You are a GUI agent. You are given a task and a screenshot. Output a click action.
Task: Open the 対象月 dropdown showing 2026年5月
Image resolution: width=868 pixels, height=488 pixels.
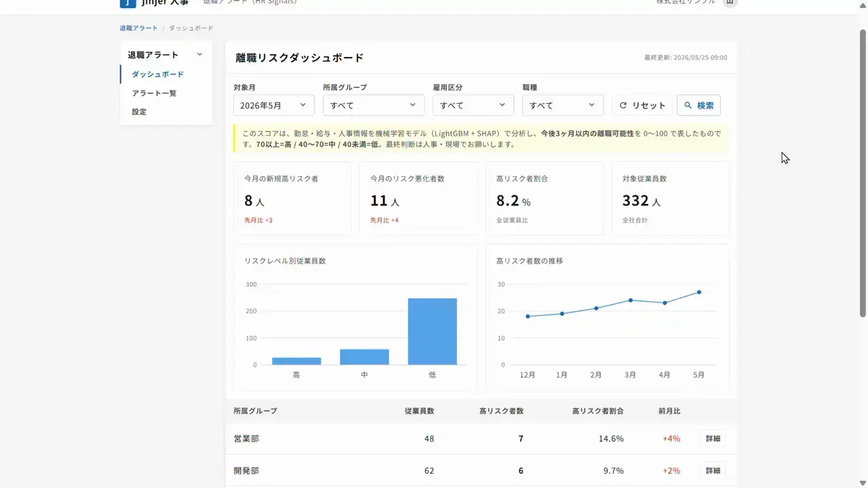[x=274, y=105]
